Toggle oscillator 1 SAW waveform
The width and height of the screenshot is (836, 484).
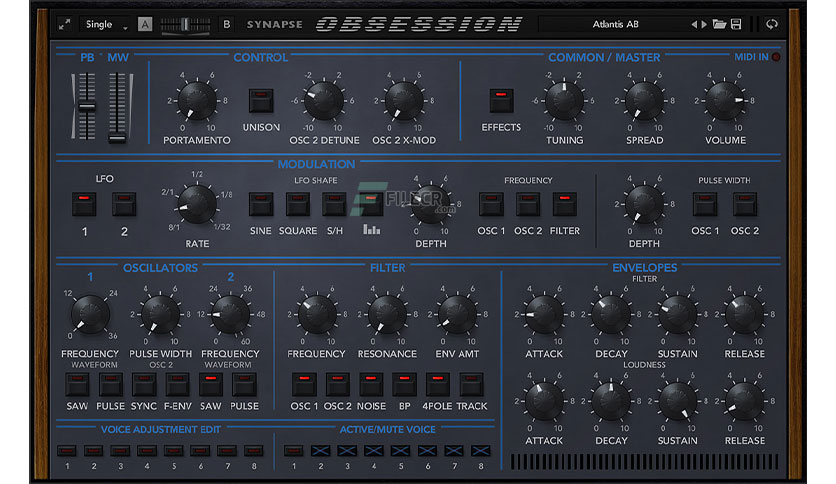tap(77, 384)
